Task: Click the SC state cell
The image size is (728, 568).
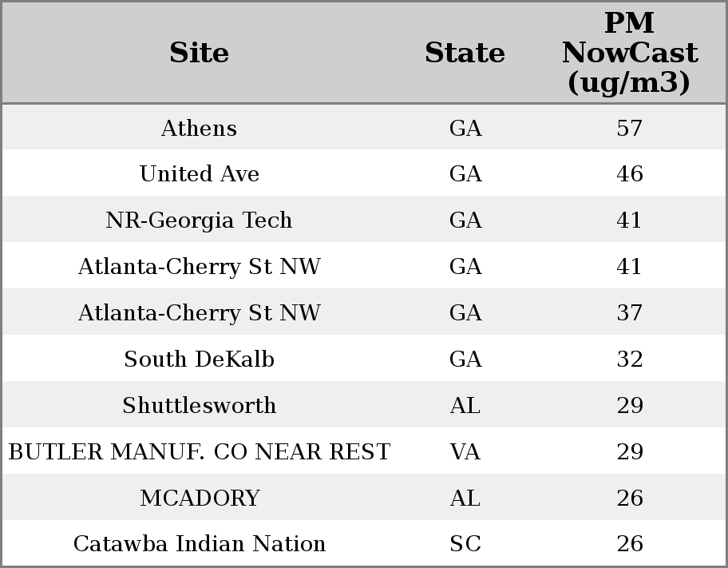Action: click(x=465, y=544)
